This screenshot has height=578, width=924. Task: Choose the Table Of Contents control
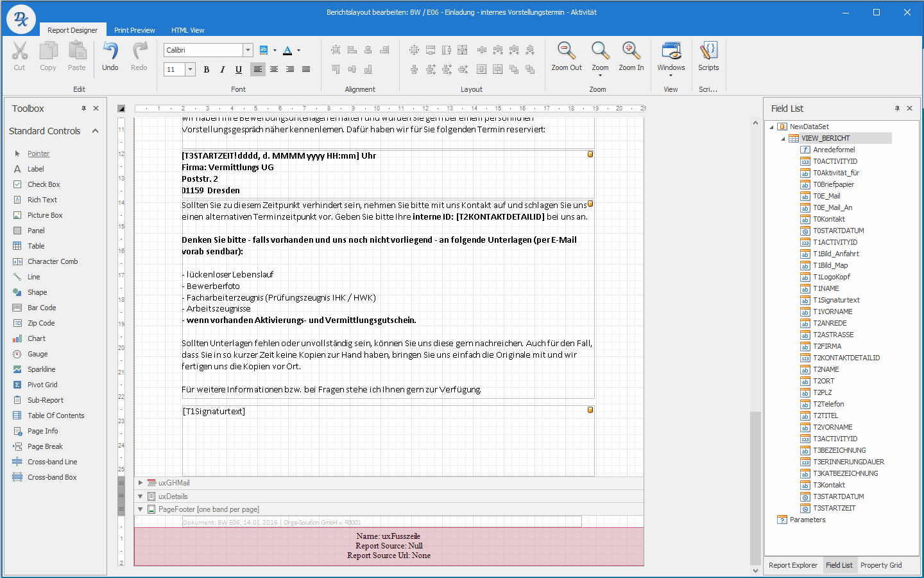(x=56, y=416)
